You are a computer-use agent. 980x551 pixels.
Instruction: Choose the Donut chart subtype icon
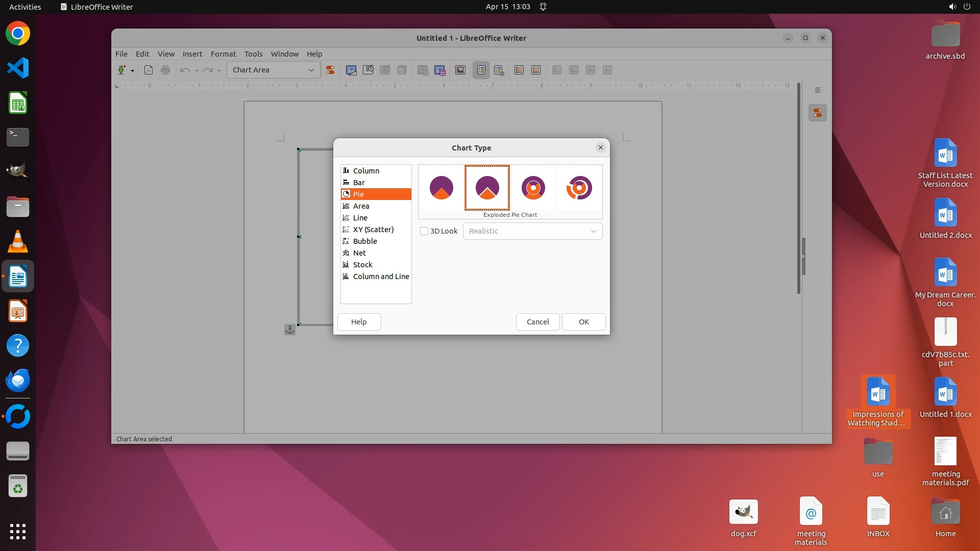click(x=533, y=188)
